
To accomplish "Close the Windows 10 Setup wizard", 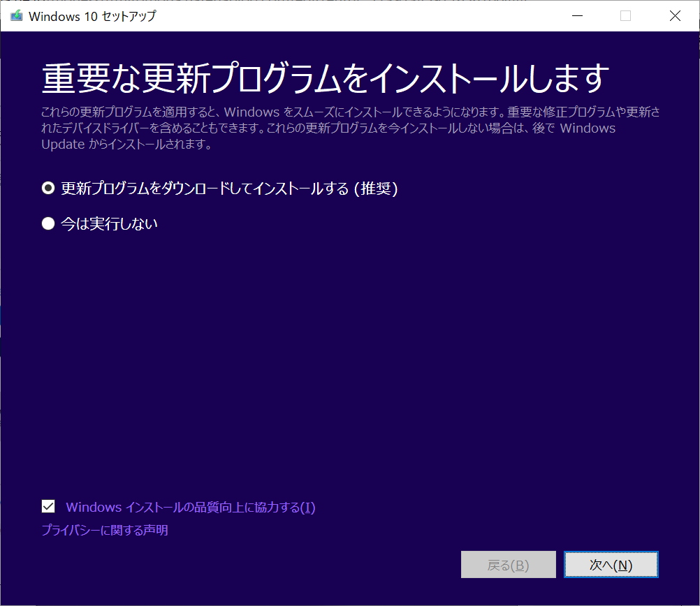I will point(674,15).
